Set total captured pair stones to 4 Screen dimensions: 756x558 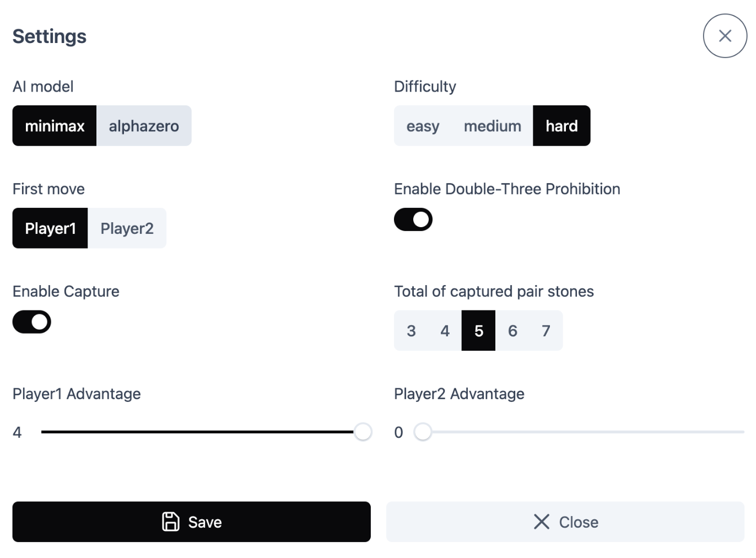click(445, 331)
